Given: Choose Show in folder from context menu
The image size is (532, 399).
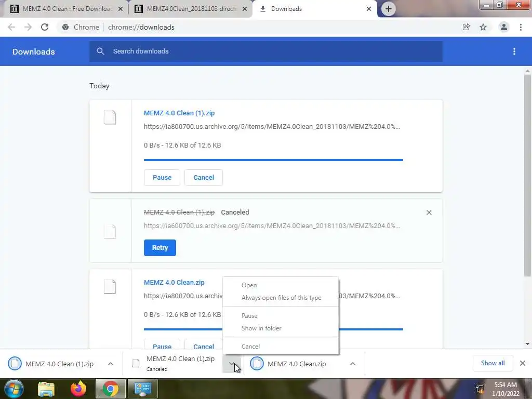Looking at the screenshot, I should pyautogui.click(x=281, y=328).
